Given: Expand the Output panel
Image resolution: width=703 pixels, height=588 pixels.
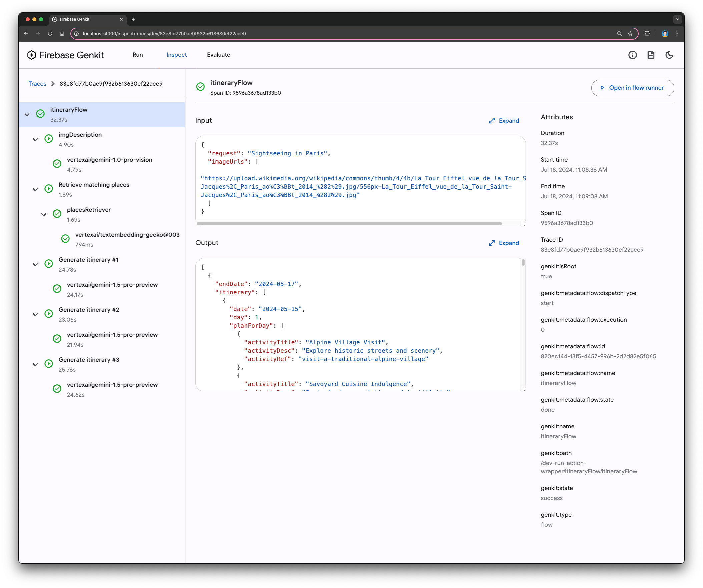Looking at the screenshot, I should point(504,243).
